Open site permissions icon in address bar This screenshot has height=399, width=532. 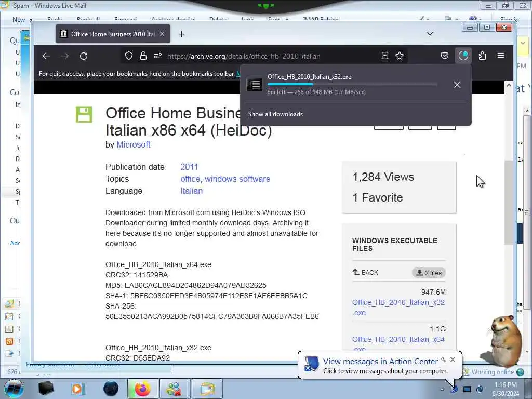point(158,56)
